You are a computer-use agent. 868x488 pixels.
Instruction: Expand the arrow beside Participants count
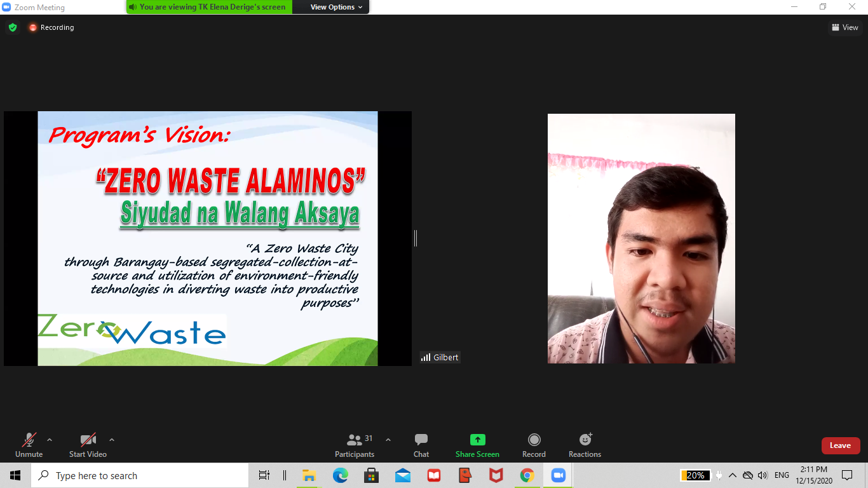(x=388, y=440)
